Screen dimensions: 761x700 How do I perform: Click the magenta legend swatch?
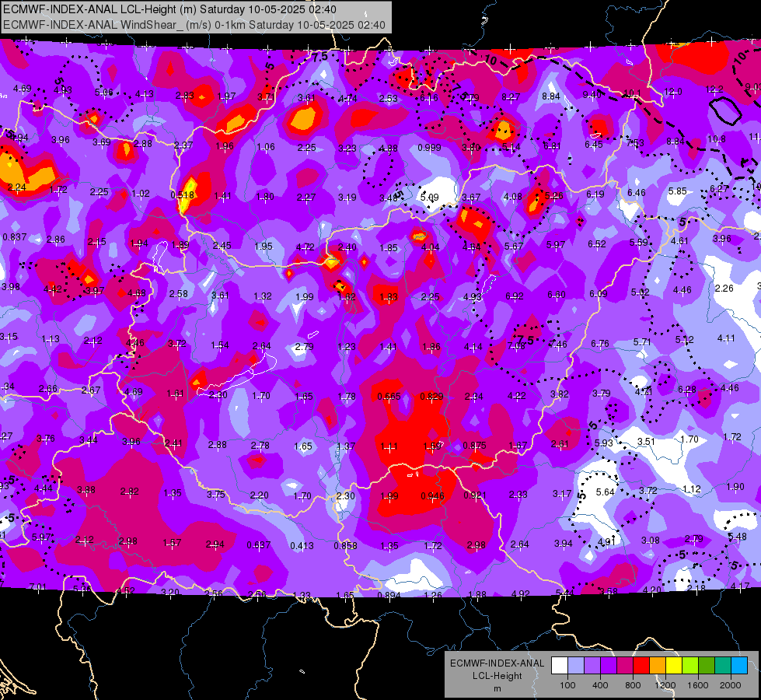tap(625, 666)
